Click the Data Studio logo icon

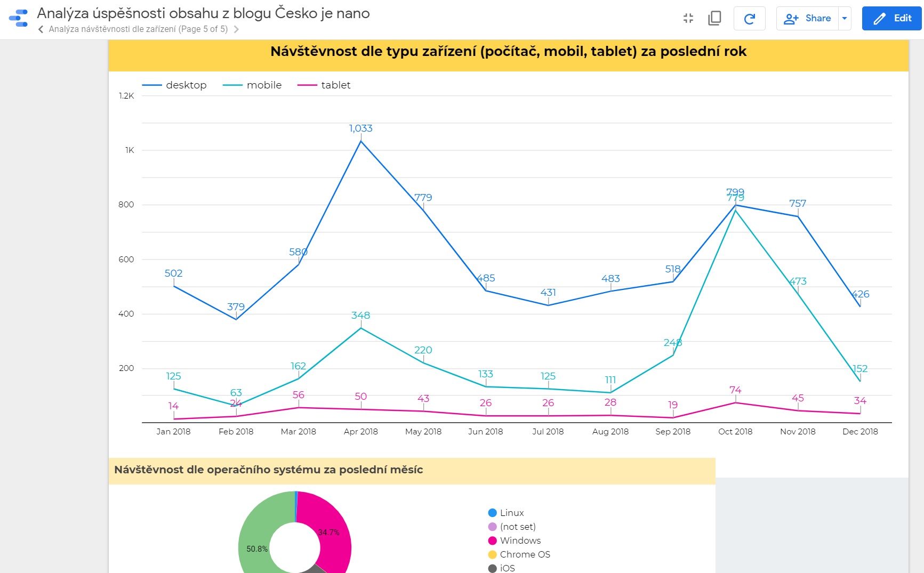coord(19,18)
